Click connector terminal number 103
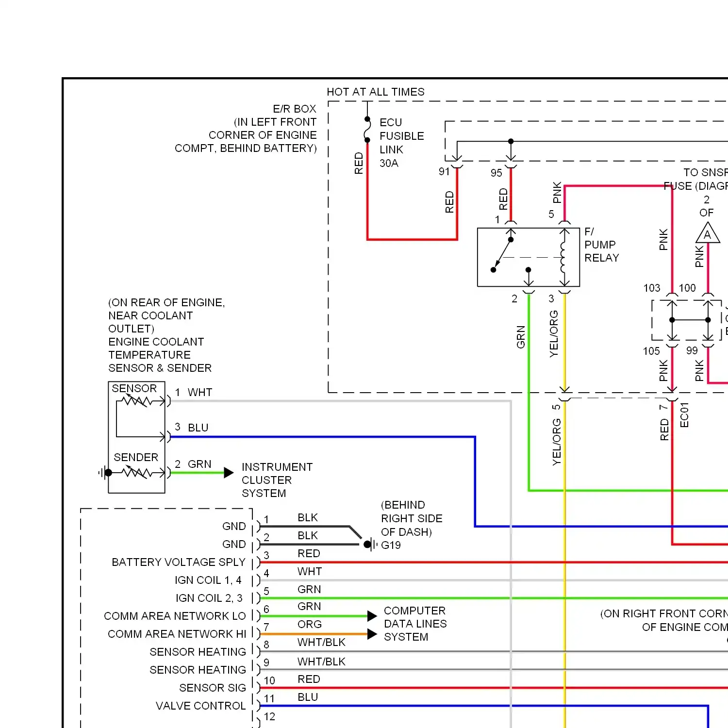 coord(652,288)
